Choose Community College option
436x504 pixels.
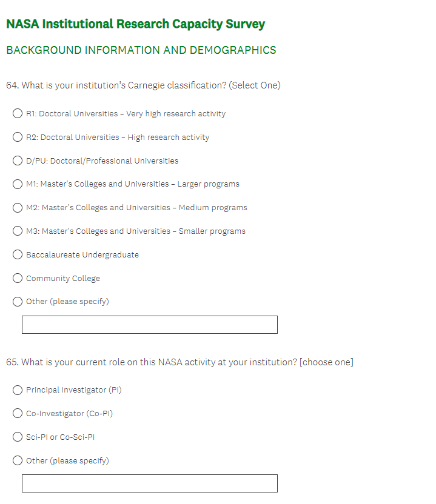click(18, 279)
